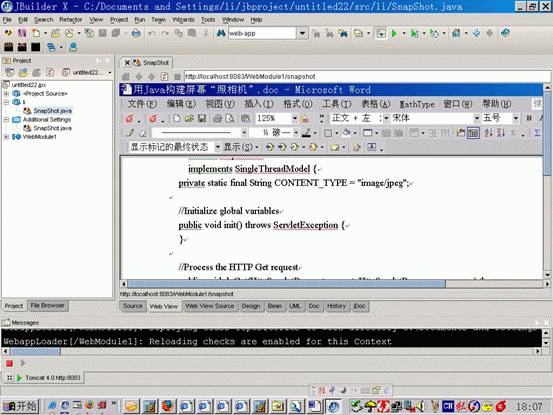Click the 开始 Start button
The height and width of the screenshot is (415, 553).
(20, 407)
